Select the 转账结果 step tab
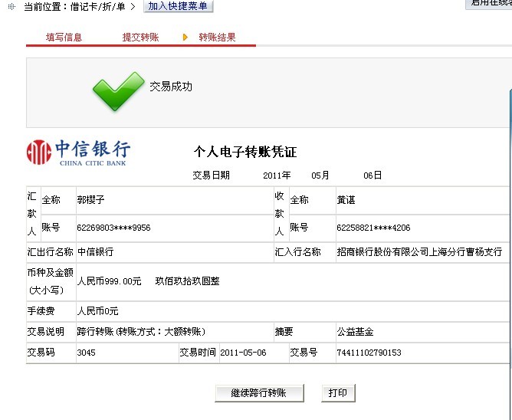512x420 pixels. (x=217, y=38)
